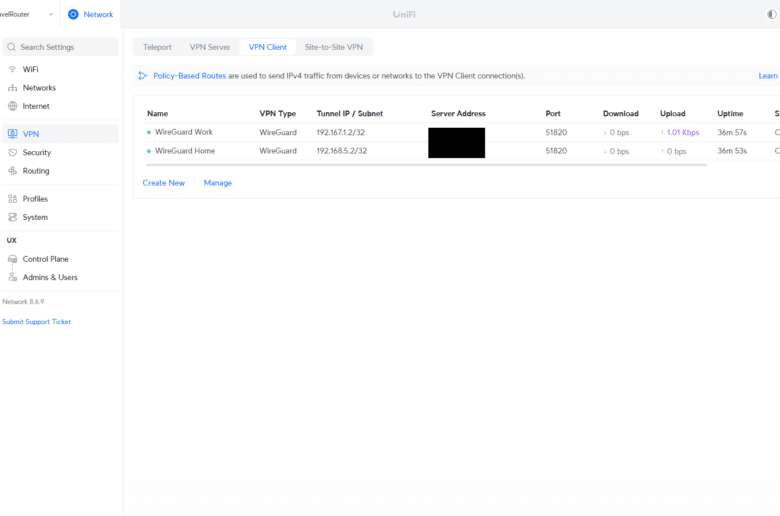Click the green status dot for WireGuard Work
The height and width of the screenshot is (516, 780).
click(x=149, y=132)
